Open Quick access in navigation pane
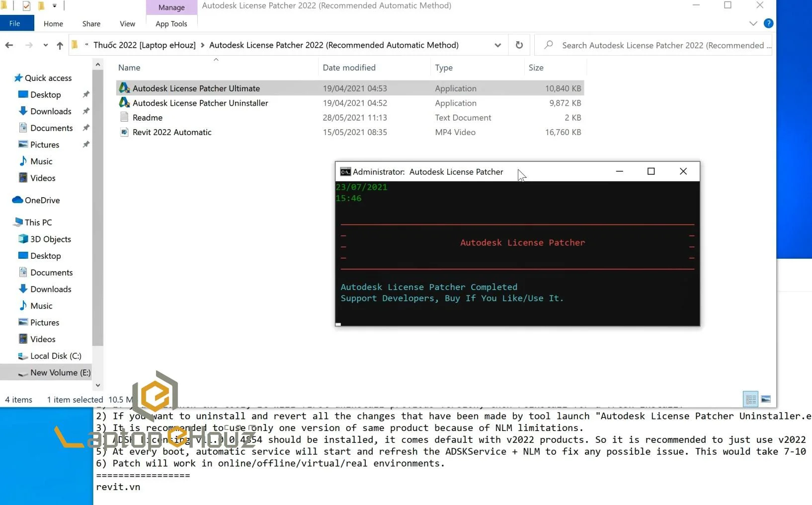This screenshot has height=505, width=812. tap(48, 78)
